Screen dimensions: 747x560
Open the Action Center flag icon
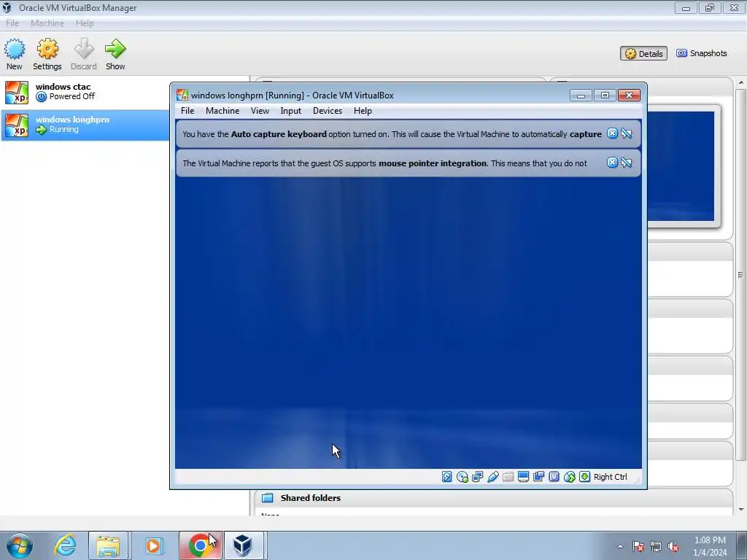pyautogui.click(x=638, y=546)
